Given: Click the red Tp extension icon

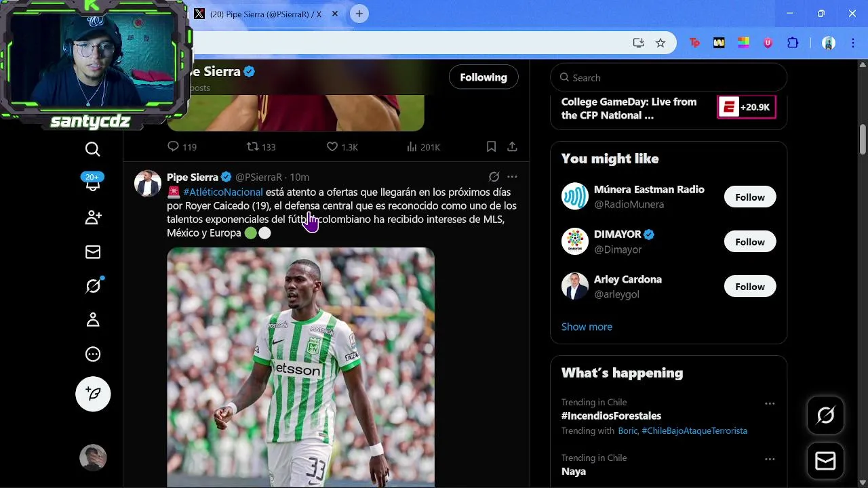Looking at the screenshot, I should 694,43.
